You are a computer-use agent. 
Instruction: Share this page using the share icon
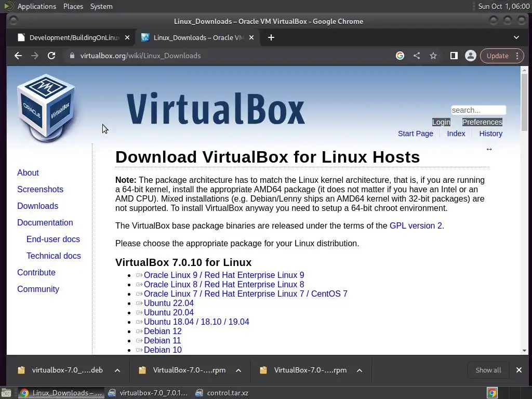point(417,56)
